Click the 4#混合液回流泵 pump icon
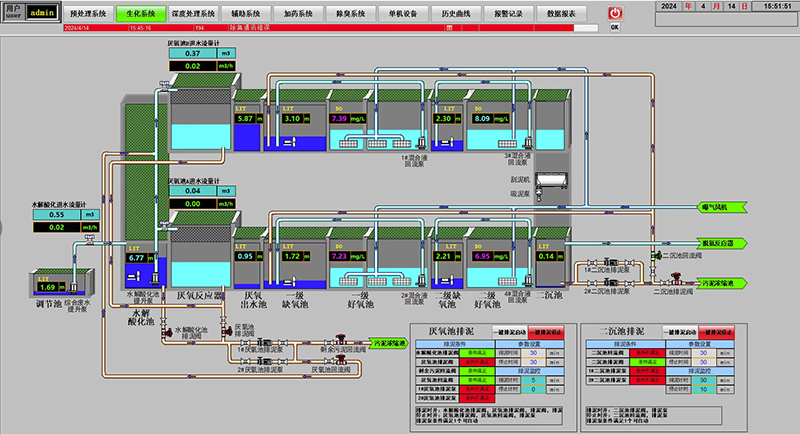The width and height of the screenshot is (800, 434). pos(529,280)
